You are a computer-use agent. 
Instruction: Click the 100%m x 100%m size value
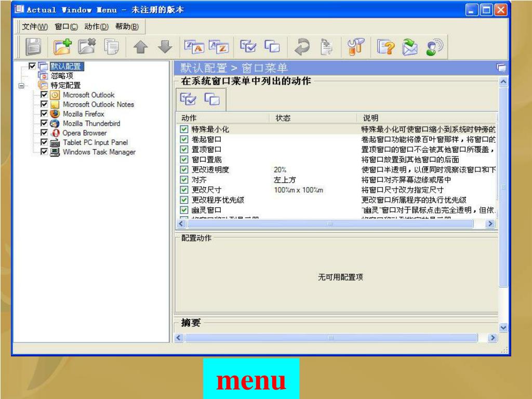tap(298, 190)
